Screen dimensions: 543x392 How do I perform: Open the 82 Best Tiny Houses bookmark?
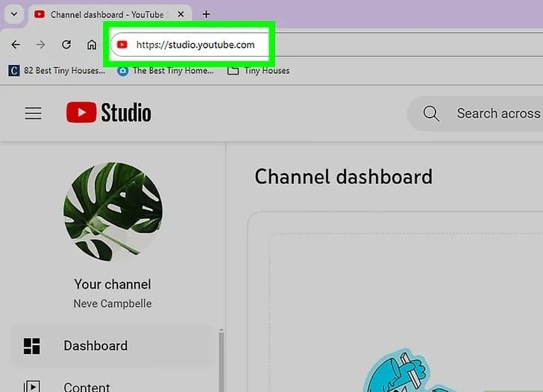[x=58, y=71]
